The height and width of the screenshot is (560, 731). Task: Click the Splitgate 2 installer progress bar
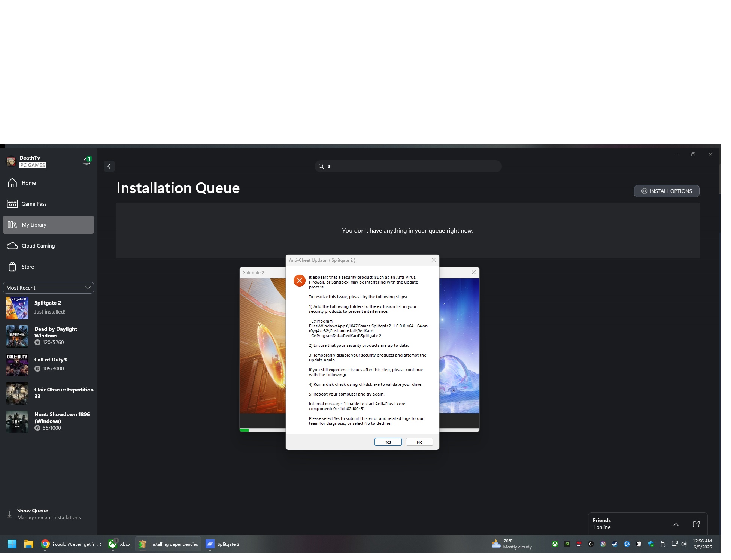tap(262, 430)
